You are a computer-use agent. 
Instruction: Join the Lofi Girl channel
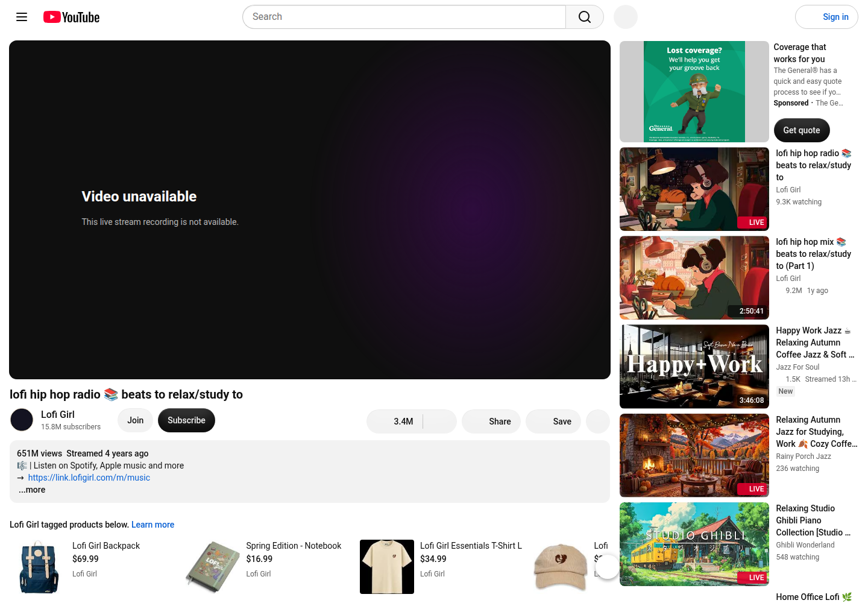point(136,420)
